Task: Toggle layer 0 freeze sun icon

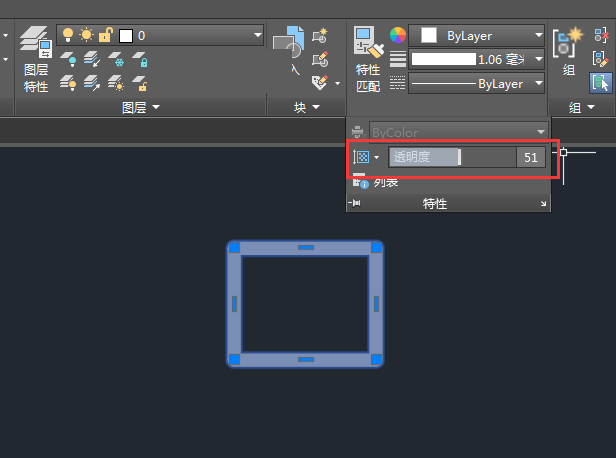Action: [x=86, y=35]
